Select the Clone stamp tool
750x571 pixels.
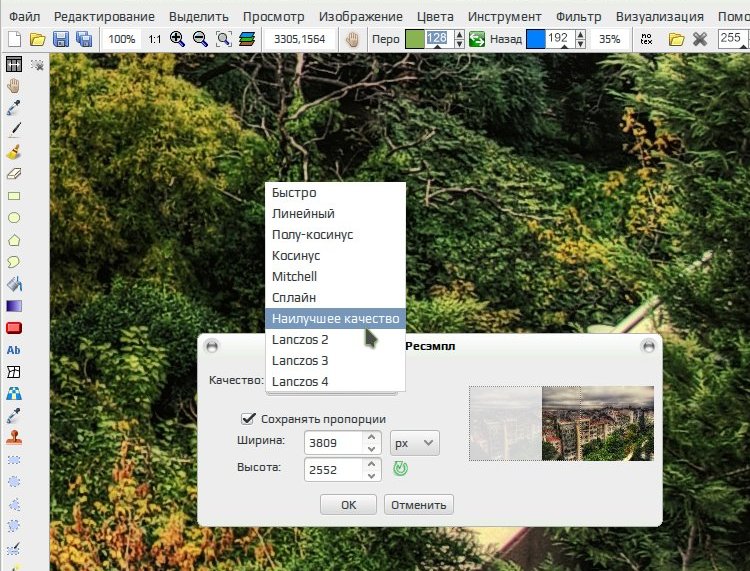[14, 438]
